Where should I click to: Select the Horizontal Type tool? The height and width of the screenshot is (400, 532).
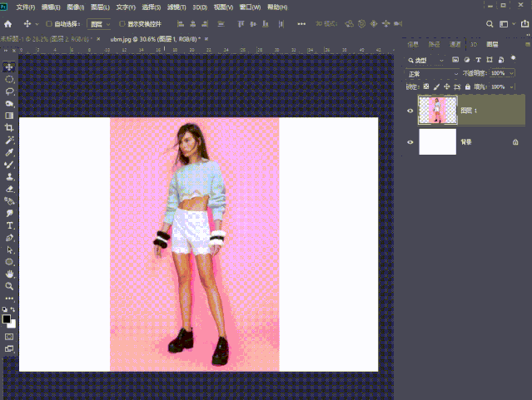point(9,225)
